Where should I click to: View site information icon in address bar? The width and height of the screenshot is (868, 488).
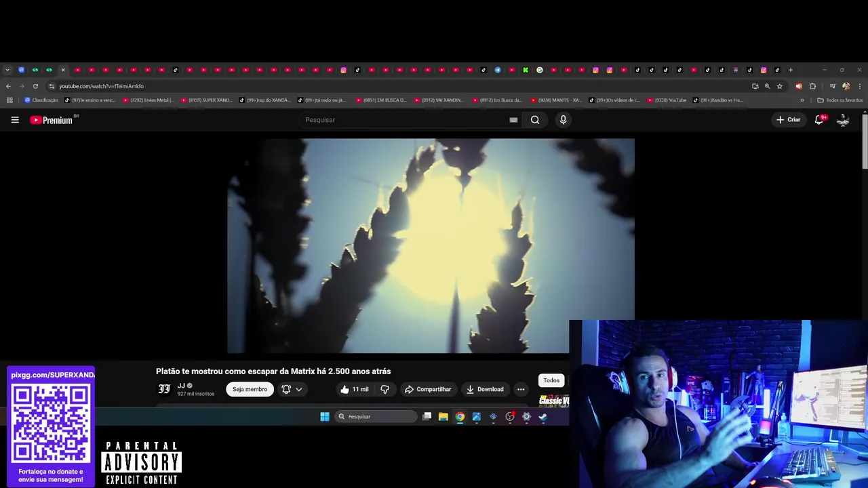coord(52,86)
